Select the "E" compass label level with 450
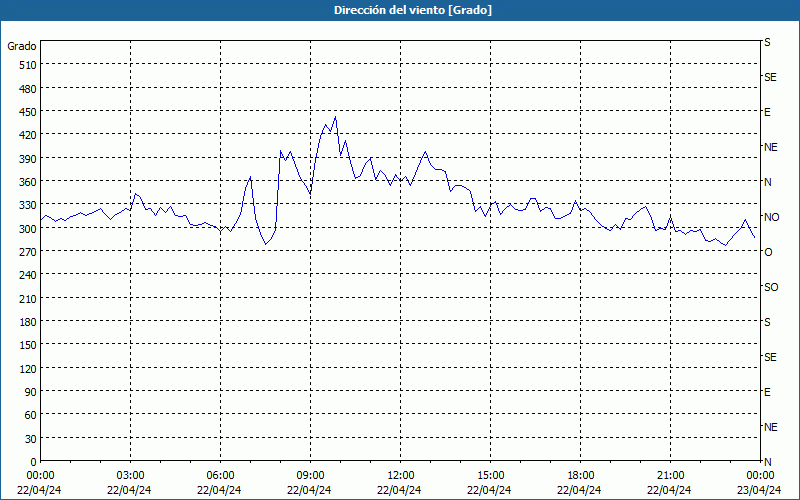The image size is (800, 500). pos(767,112)
